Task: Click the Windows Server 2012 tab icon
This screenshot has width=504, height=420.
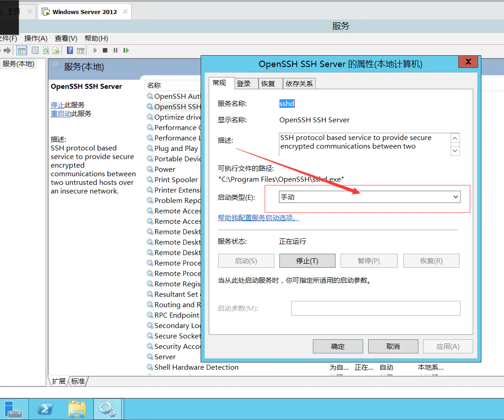Action: pos(46,12)
